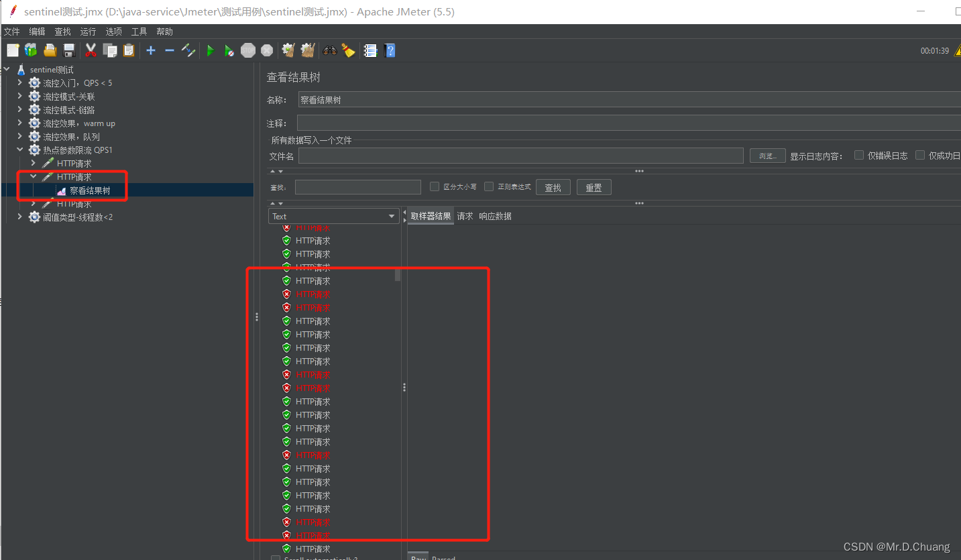
Task: Collapse all tree nodes with minus icon
Action: 169,50
